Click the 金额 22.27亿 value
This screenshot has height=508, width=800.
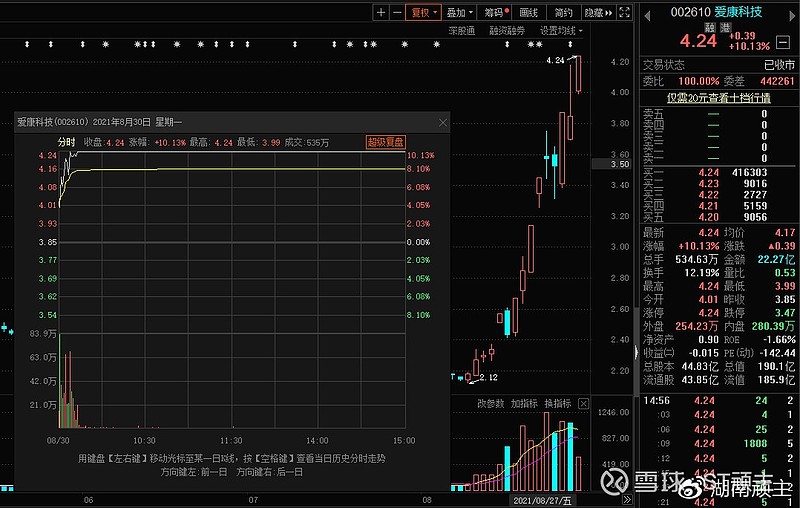pyautogui.click(x=776, y=259)
